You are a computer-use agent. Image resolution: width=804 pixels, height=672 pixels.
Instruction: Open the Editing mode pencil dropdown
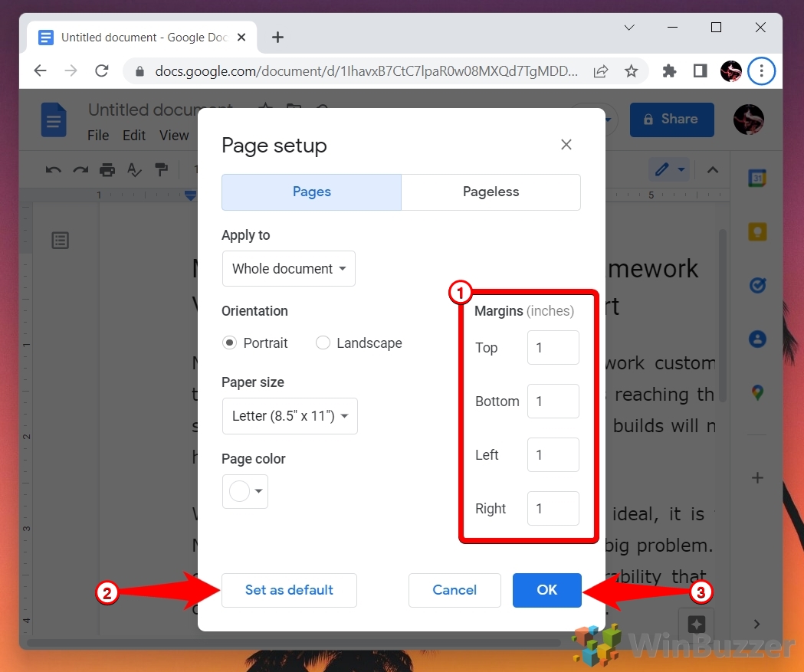670,169
